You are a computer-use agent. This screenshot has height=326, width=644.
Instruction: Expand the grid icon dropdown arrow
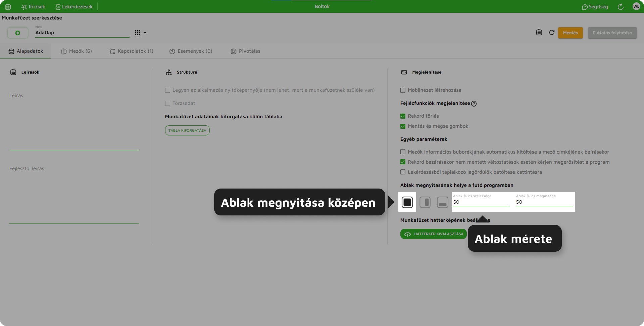145,33
